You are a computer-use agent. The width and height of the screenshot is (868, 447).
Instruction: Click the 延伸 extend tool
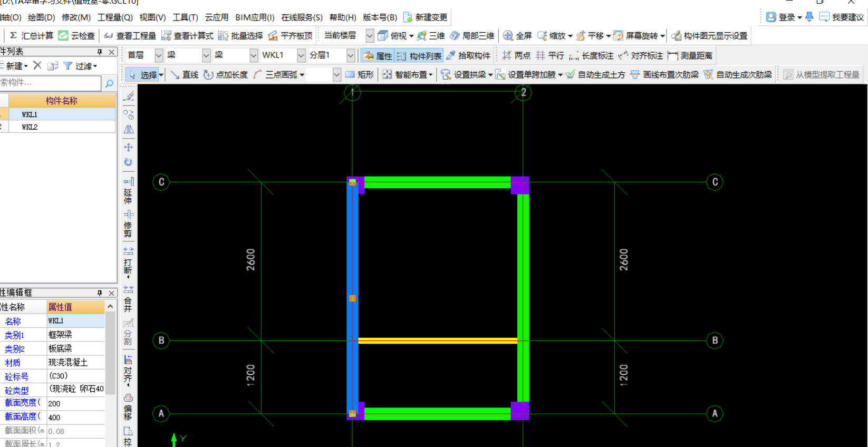point(128,191)
